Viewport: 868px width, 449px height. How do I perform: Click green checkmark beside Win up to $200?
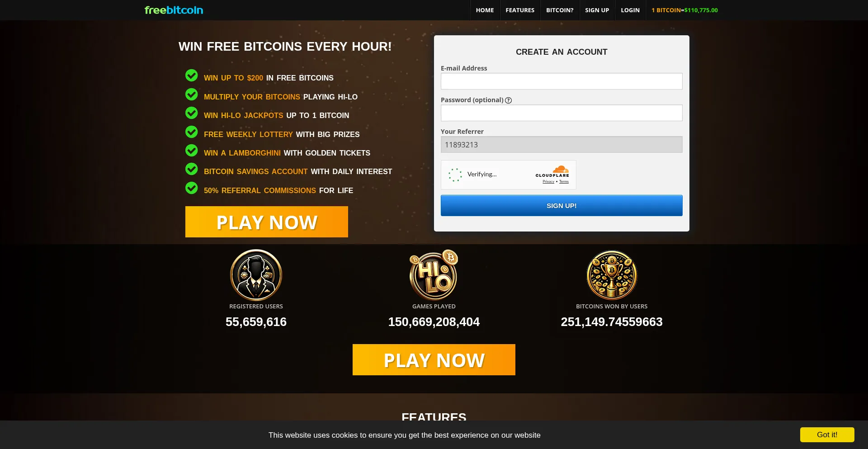click(192, 76)
